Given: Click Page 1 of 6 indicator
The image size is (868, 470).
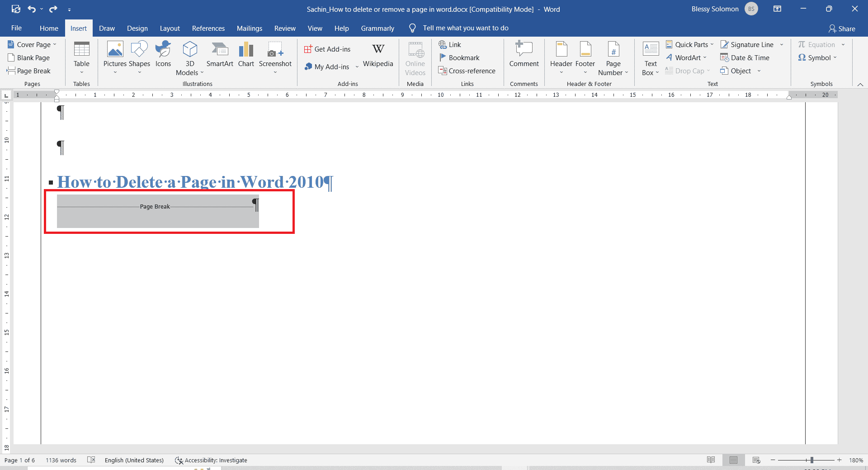Looking at the screenshot, I should (x=19, y=460).
